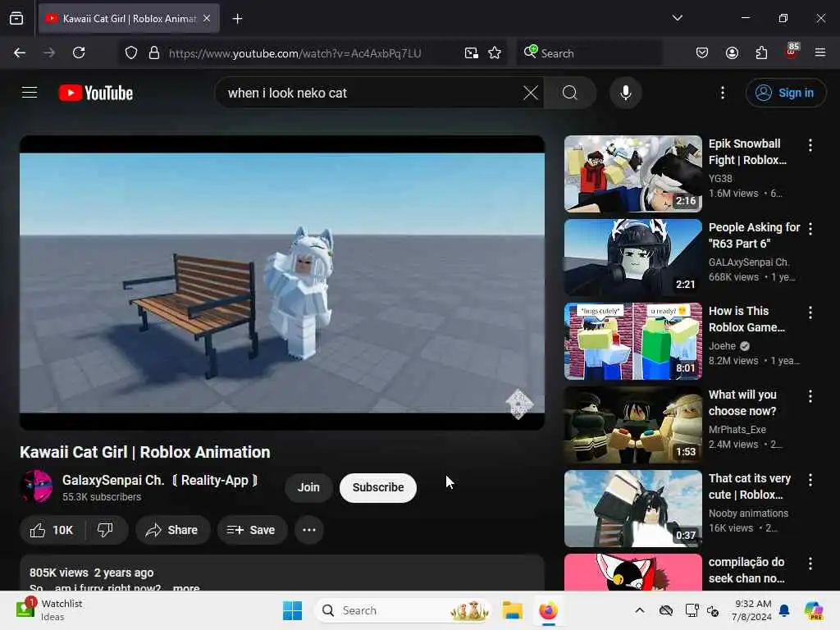Sign in to YouTube
Viewport: 840px width, 630px height.
(786, 93)
